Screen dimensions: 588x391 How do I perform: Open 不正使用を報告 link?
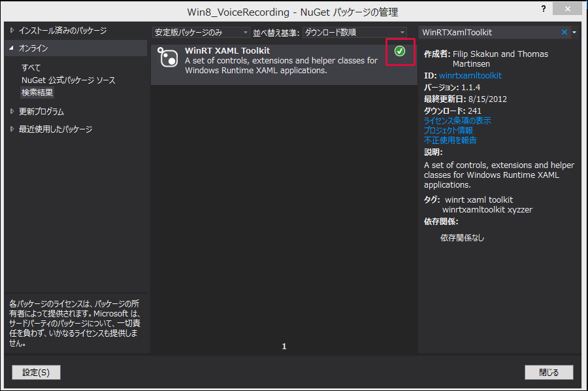[x=450, y=140]
